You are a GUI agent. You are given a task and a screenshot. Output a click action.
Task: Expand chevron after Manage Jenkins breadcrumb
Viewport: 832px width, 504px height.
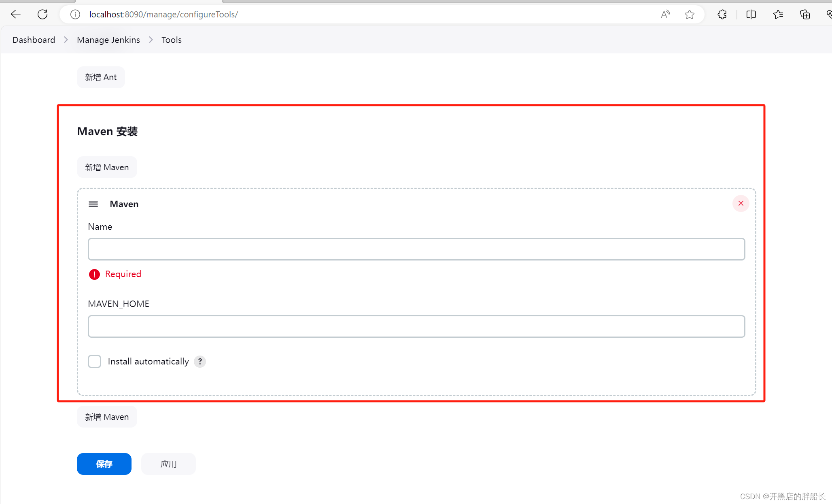(151, 40)
